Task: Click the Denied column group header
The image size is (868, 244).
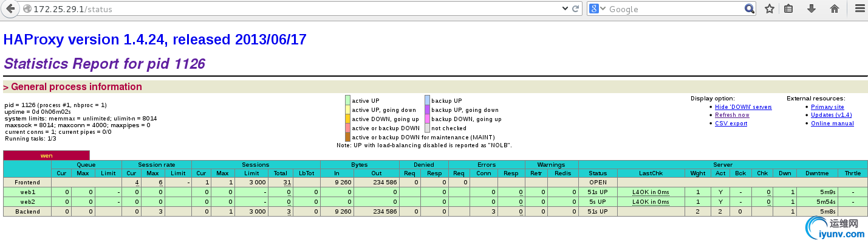Action: point(424,164)
